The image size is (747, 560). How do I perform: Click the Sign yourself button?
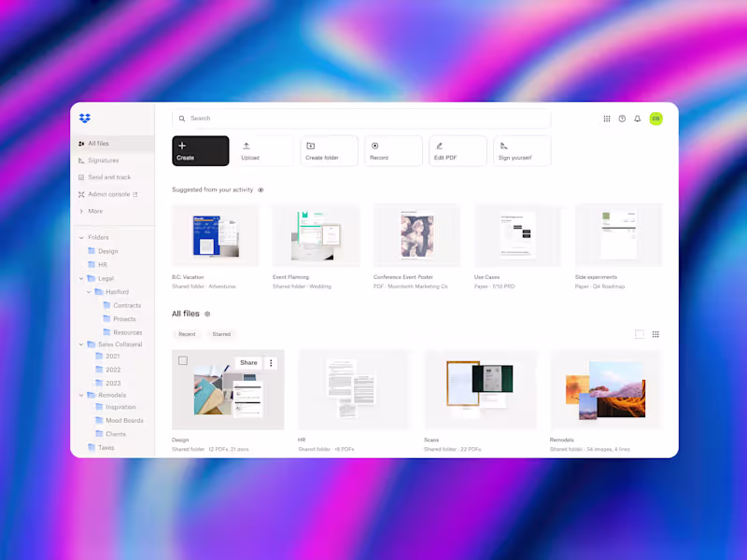(x=522, y=151)
